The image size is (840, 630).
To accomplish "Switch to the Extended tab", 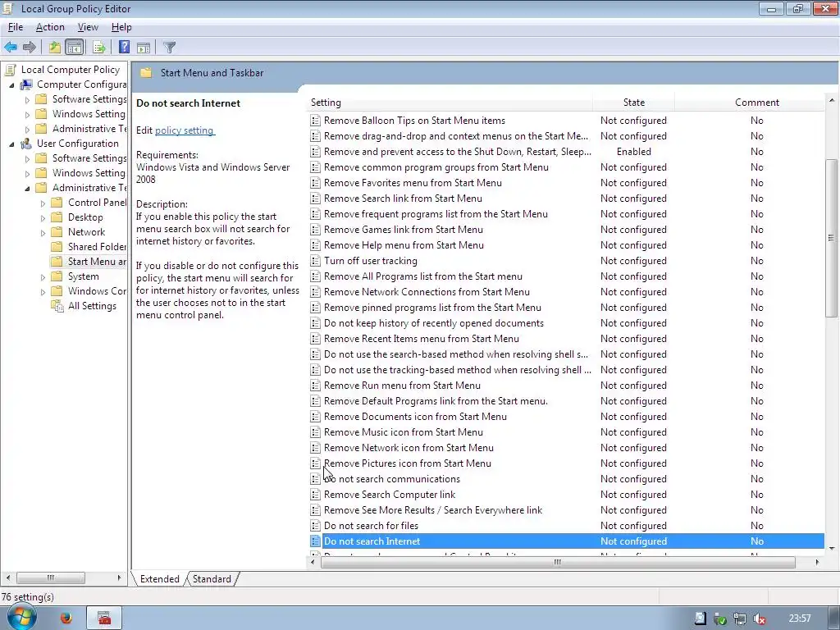I will tap(160, 579).
